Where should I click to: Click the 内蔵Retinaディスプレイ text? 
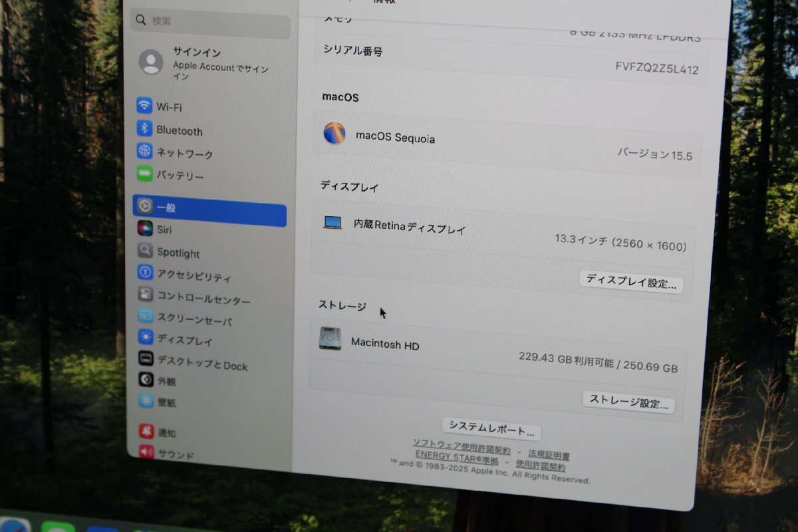(410, 227)
